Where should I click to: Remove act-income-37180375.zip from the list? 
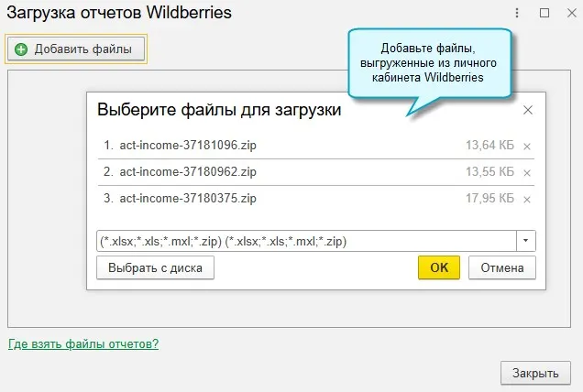527,200
